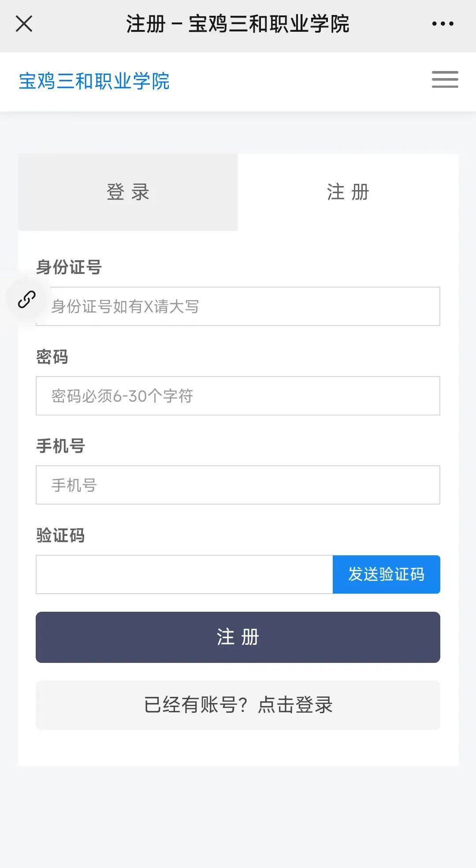Tap the floating chain link icon
476x868 pixels.
[26, 299]
